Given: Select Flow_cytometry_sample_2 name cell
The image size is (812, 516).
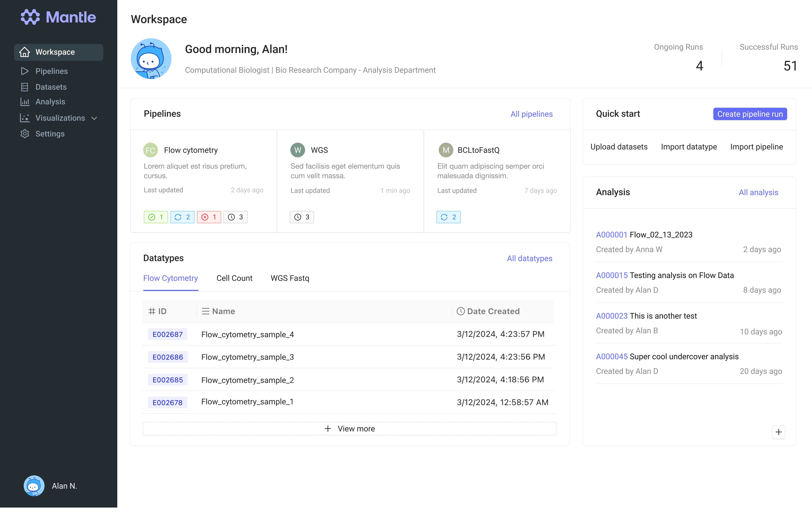Looking at the screenshot, I should pos(248,380).
